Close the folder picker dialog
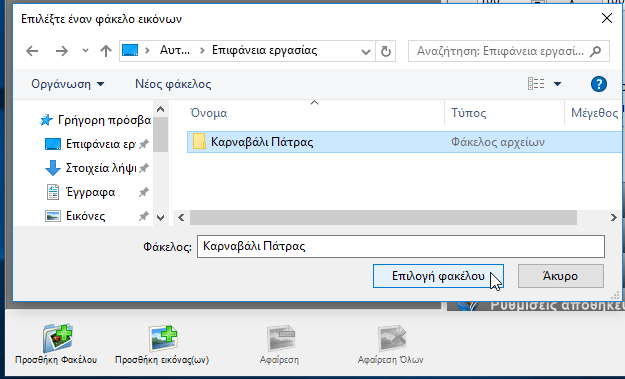 pyautogui.click(x=607, y=18)
